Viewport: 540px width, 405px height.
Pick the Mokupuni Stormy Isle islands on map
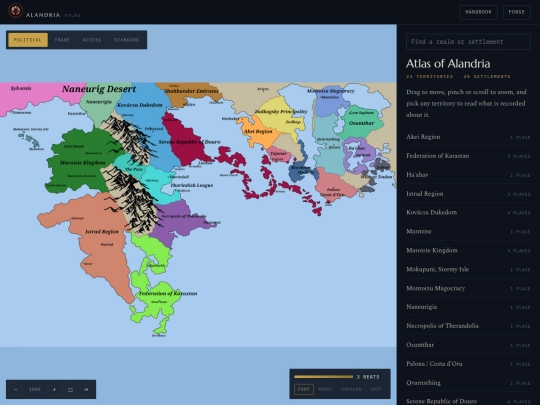(x=29, y=139)
